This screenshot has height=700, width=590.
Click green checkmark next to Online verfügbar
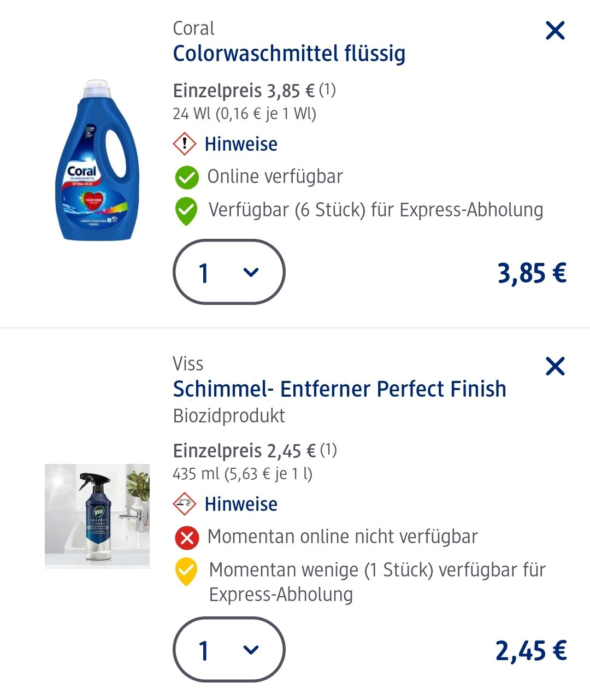(186, 177)
